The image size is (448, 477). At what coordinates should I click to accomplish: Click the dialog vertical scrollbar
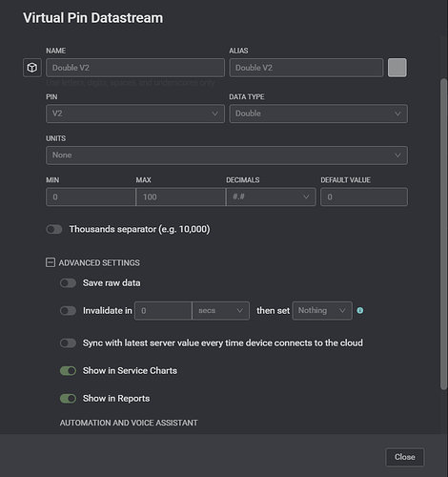[x=443, y=234]
